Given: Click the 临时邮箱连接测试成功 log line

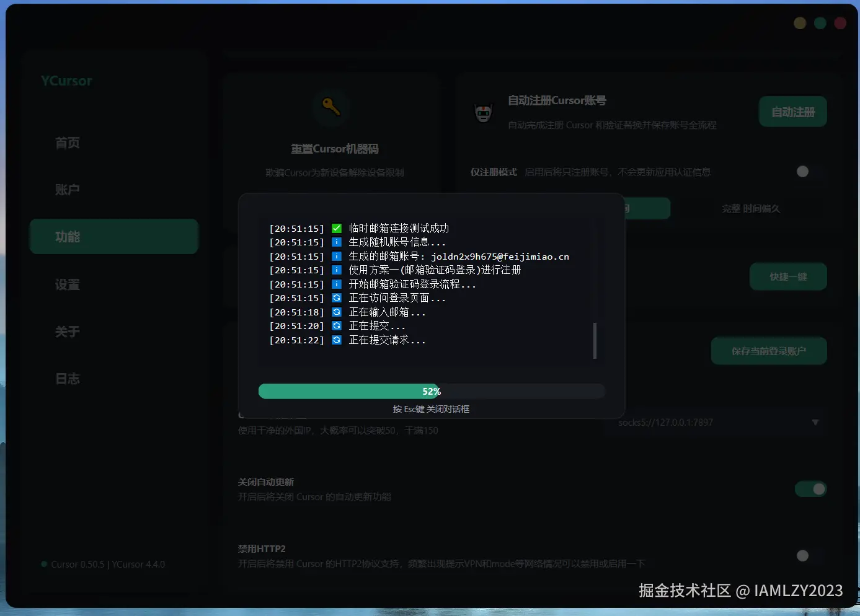Looking at the screenshot, I should [399, 228].
